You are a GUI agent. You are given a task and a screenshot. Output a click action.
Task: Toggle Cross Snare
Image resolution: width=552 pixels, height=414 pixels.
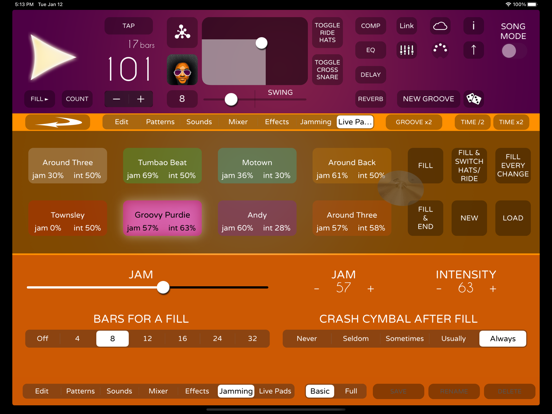327,70
